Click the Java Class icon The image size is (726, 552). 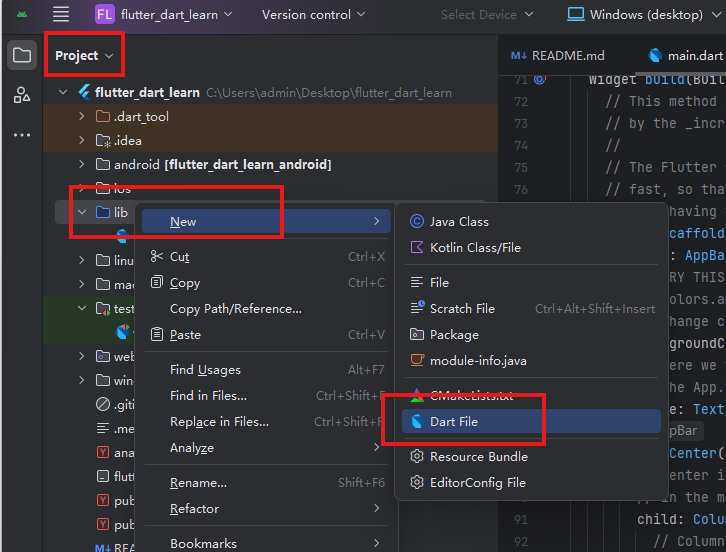[x=417, y=221]
